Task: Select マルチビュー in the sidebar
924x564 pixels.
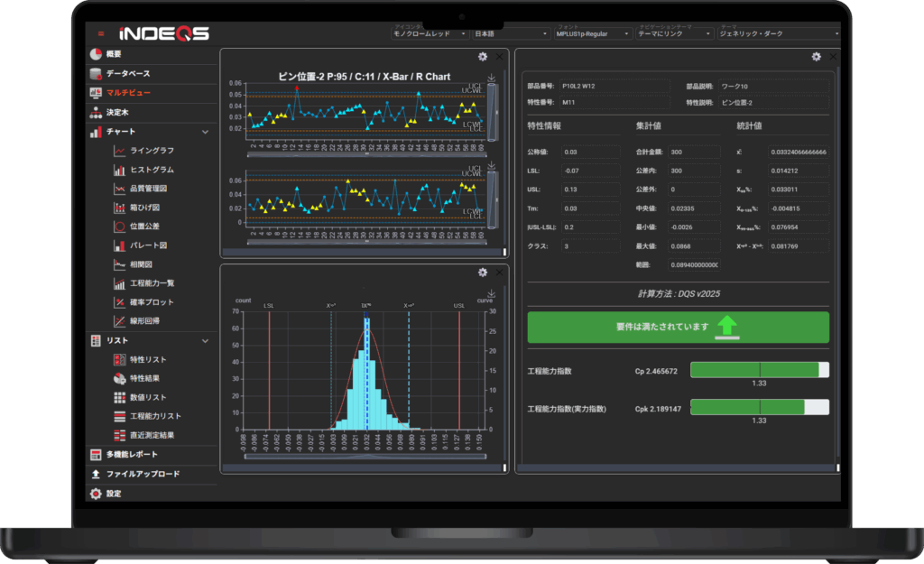Action: point(128,93)
